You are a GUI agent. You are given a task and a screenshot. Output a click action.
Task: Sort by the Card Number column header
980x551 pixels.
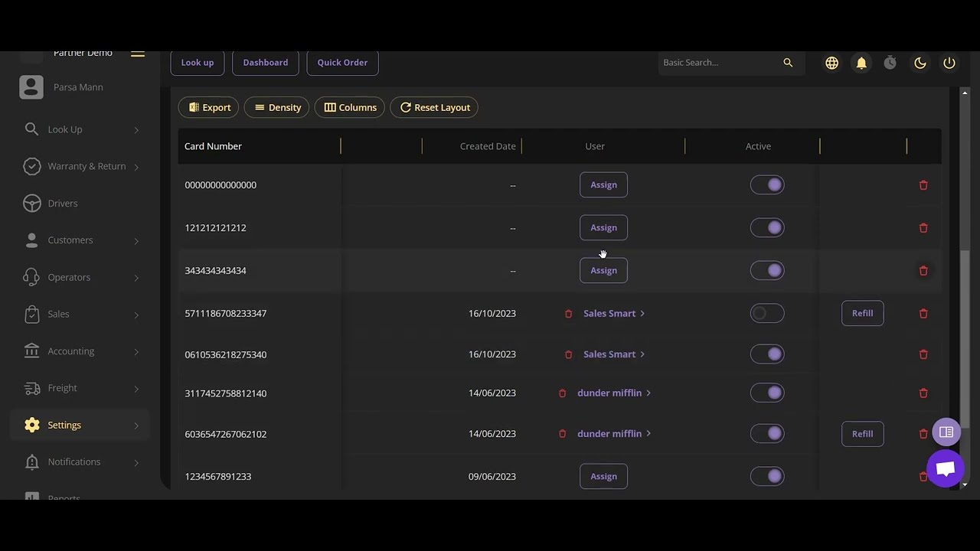tap(213, 146)
